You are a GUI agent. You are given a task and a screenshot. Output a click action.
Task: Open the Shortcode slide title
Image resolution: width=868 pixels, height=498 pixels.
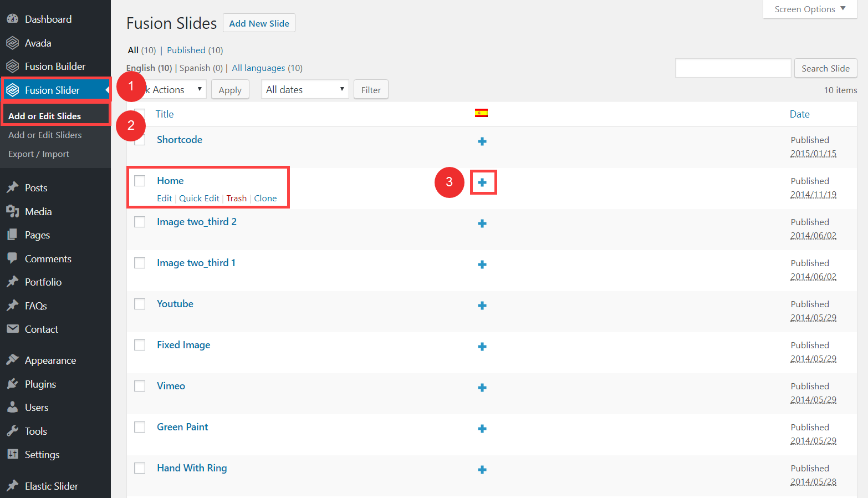[180, 140]
